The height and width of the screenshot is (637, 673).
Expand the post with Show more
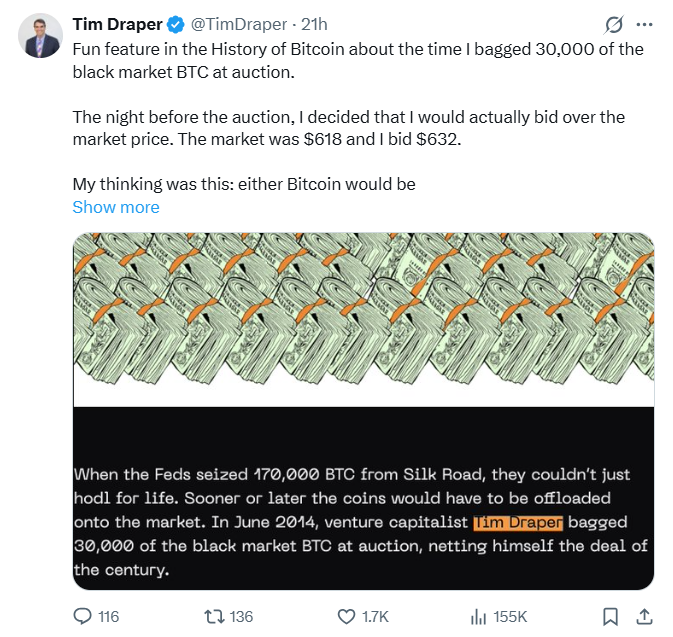tap(116, 207)
